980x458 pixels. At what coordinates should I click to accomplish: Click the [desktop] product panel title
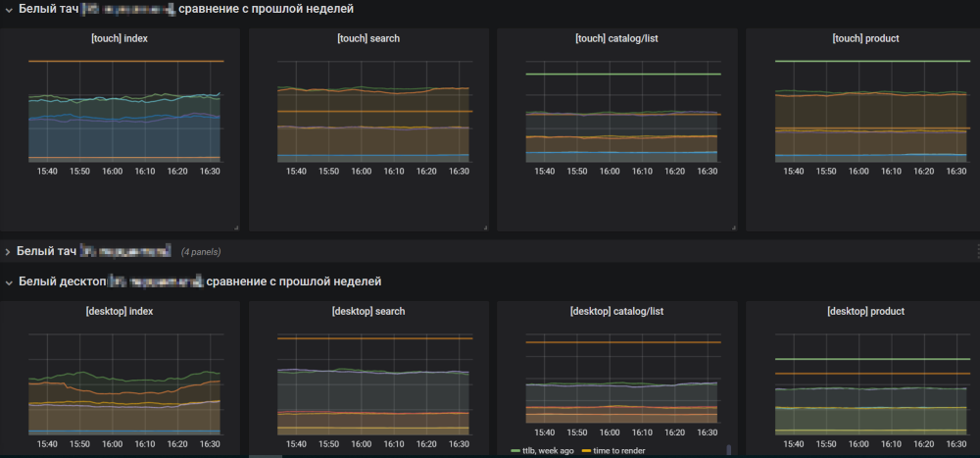[865, 311]
